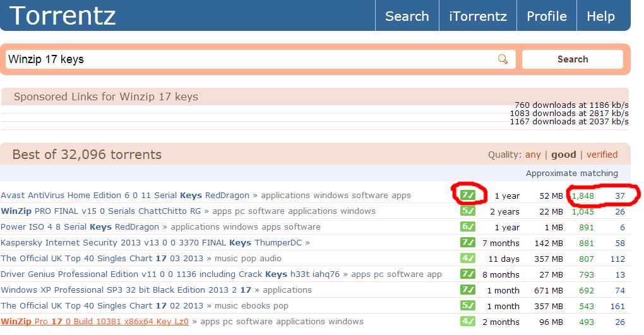Viewport: 644px width, 335px height.
Task: Click seed count 891 on Power ISO row
Action: [586, 228]
